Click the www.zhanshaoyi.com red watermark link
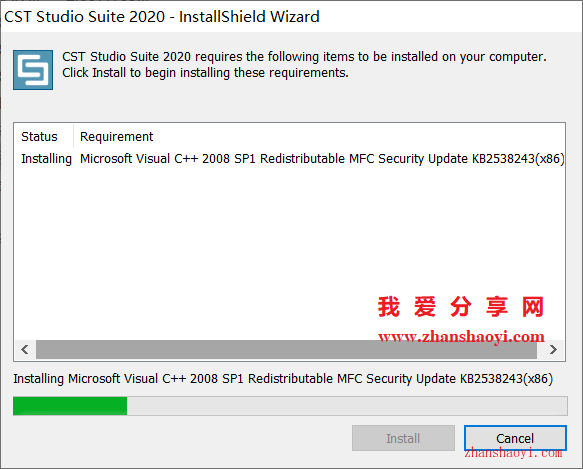This screenshot has width=583, height=469. coord(461,337)
